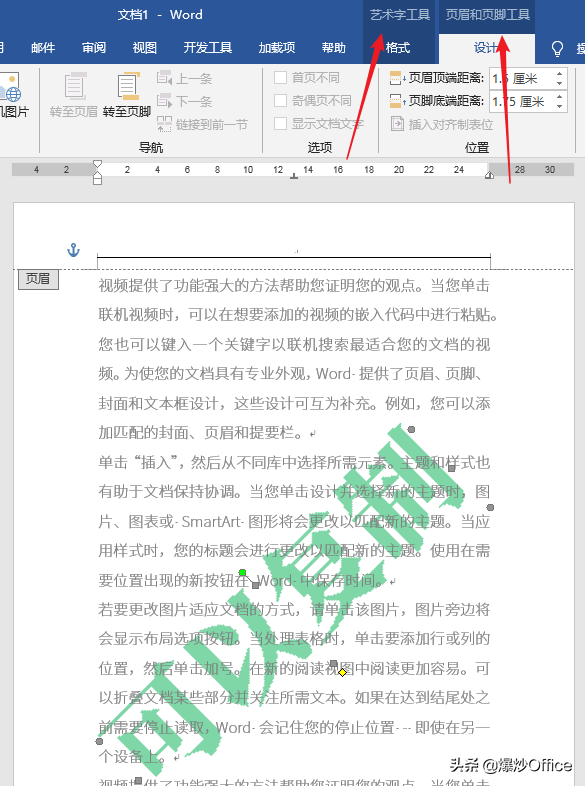This screenshot has height=786, width=585.
Task: Decrease 页眉顶端距离 with down spinner
Action: [559, 83]
